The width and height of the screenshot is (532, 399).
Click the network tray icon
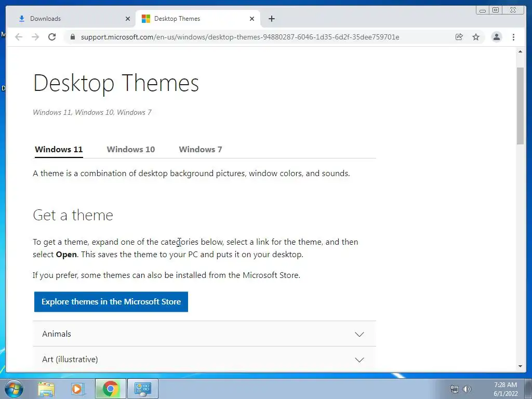point(454,389)
